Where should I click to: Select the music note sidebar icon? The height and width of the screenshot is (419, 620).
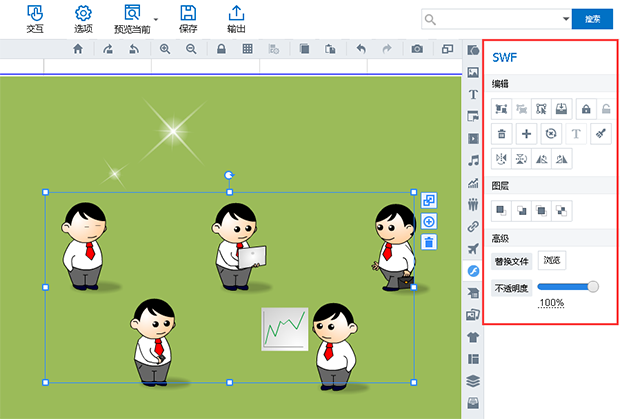coord(473,160)
